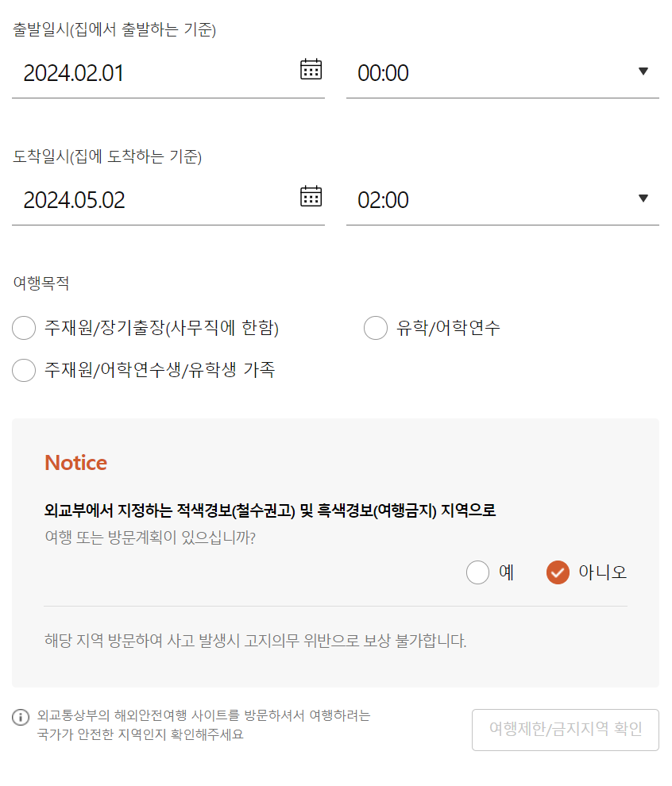
Task: Open the arrival time 02:00 dropdown
Action: [x=503, y=200]
